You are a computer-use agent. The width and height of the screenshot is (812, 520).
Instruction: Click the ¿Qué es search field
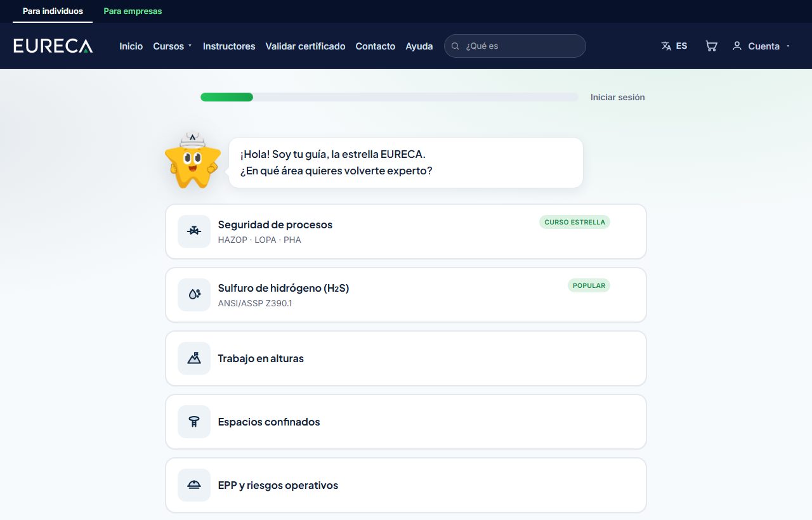click(x=514, y=46)
